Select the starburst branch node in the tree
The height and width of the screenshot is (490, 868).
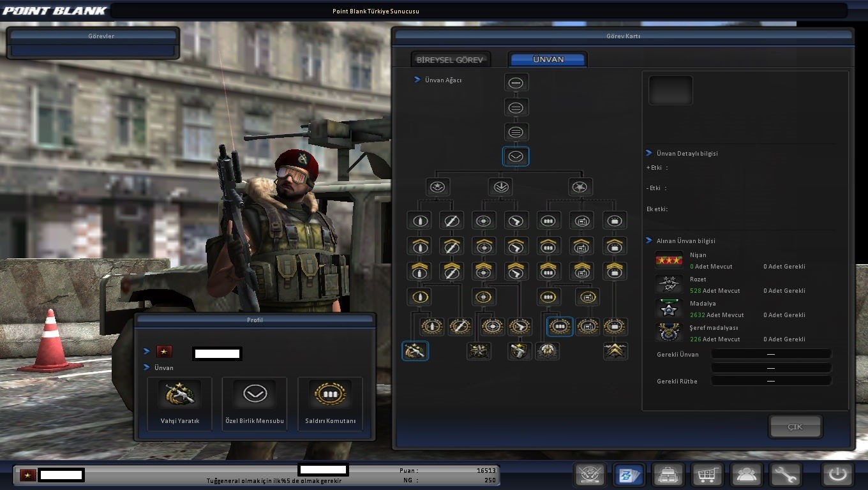(x=580, y=187)
